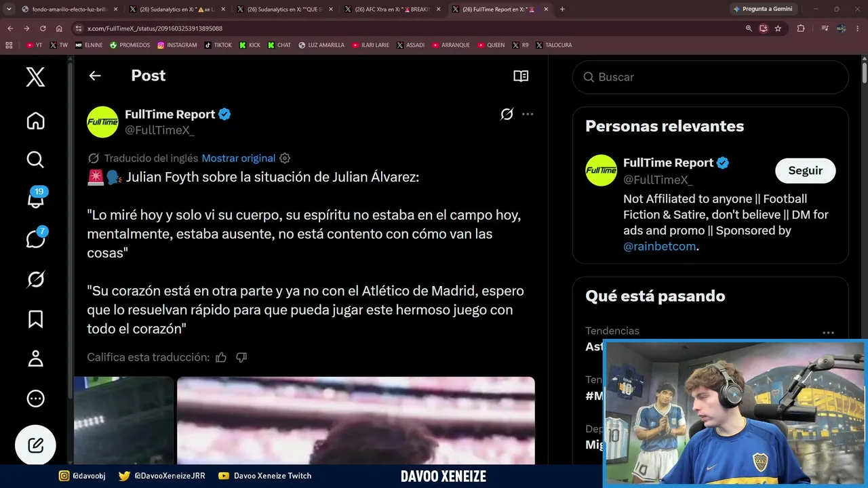The image size is (868, 488).
Task: Click the @FullTimeX_ handle on the post
Action: click(x=159, y=130)
